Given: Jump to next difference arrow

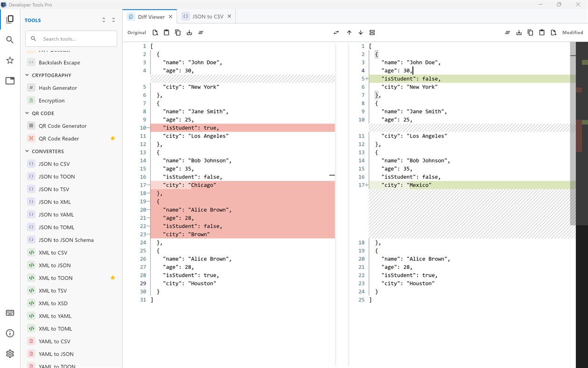Looking at the screenshot, I should pyautogui.click(x=361, y=33).
